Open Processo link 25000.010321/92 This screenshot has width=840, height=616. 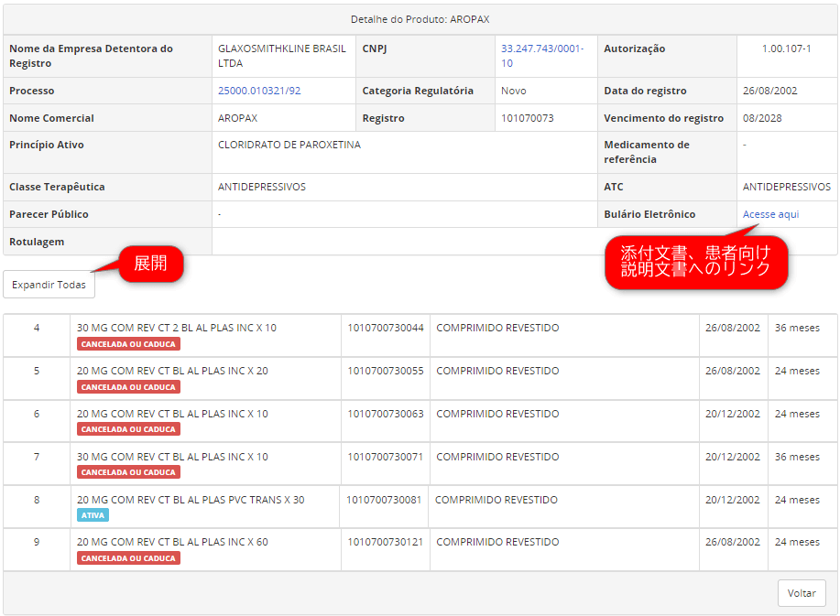[259, 91]
